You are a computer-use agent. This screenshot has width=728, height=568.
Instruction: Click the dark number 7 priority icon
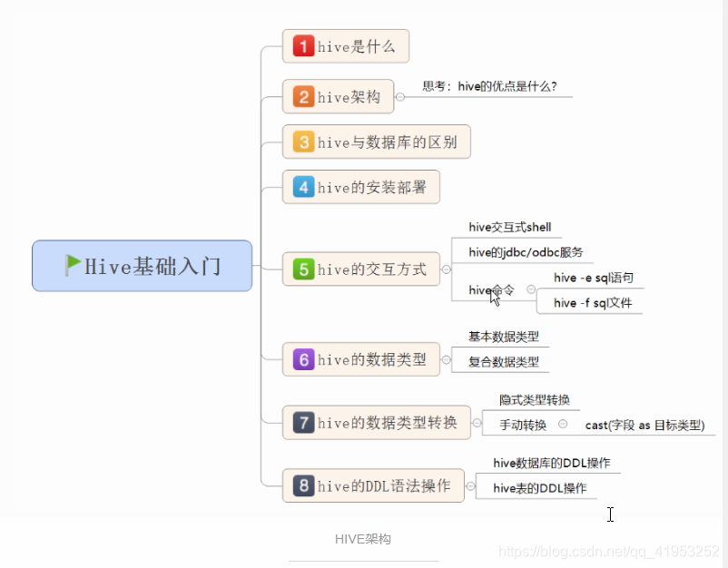pyautogui.click(x=304, y=423)
